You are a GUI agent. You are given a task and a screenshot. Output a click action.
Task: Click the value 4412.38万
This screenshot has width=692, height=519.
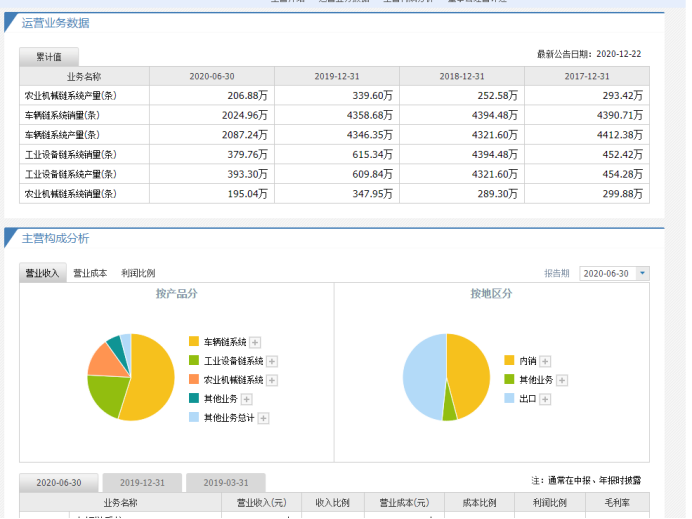(620, 135)
